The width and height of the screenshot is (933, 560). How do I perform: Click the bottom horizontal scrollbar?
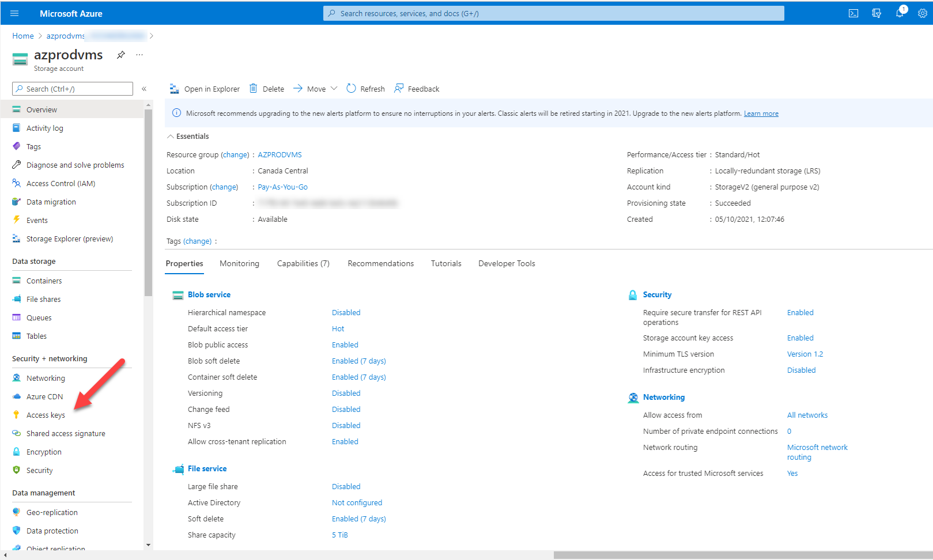pyautogui.click(x=743, y=555)
